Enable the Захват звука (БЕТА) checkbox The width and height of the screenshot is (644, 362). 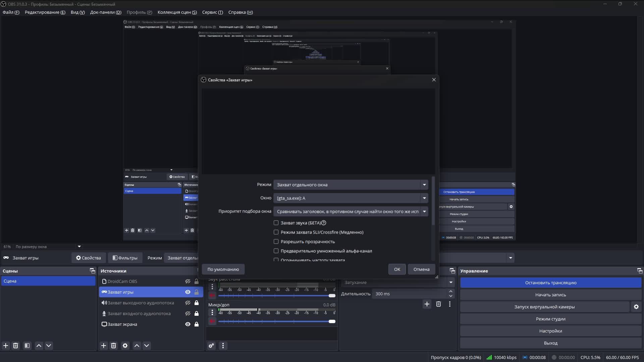[x=276, y=223]
